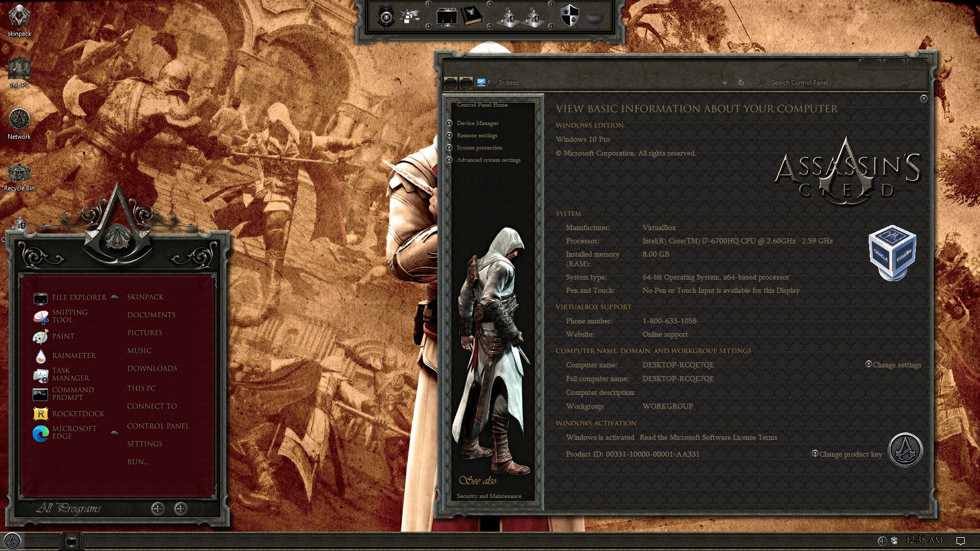Screen dimensions: 980x551
Task: Select Documents in start menu
Action: [x=151, y=315]
